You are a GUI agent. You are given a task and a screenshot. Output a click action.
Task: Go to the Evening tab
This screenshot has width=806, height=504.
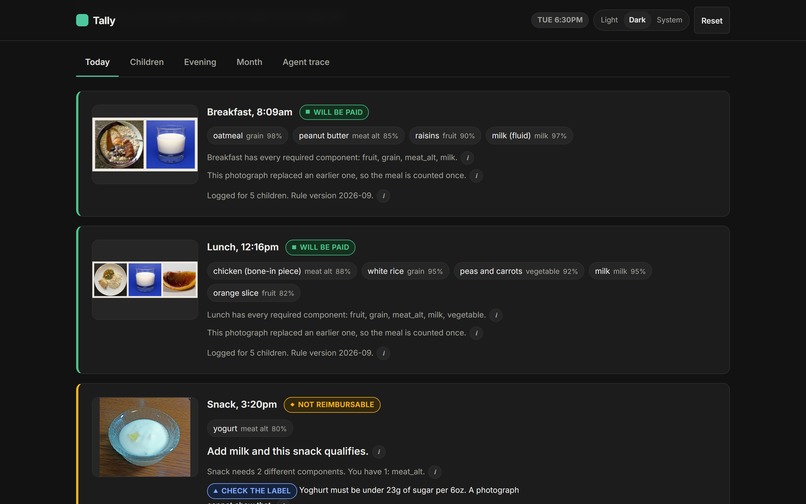tap(200, 62)
